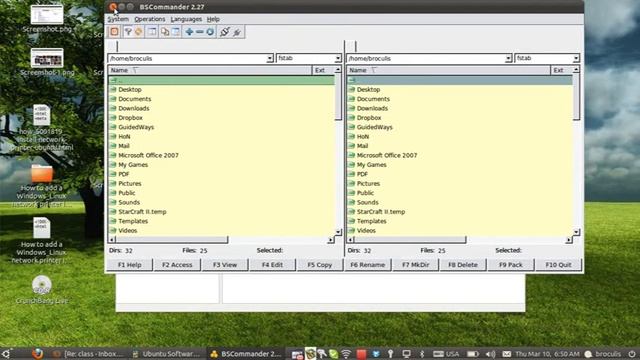This screenshot has height=360, width=640.
Task: Click the copy documents toolbar icon
Action: tap(165, 32)
